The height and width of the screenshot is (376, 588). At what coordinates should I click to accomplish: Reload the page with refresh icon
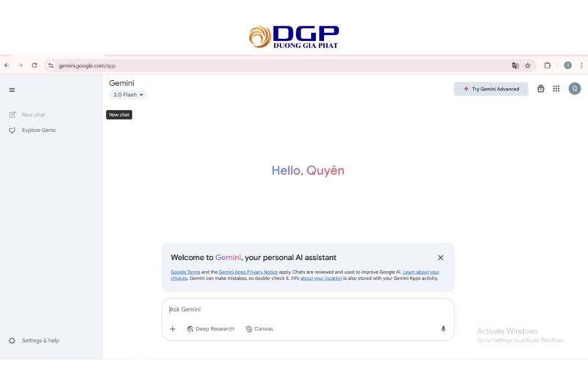34,65
